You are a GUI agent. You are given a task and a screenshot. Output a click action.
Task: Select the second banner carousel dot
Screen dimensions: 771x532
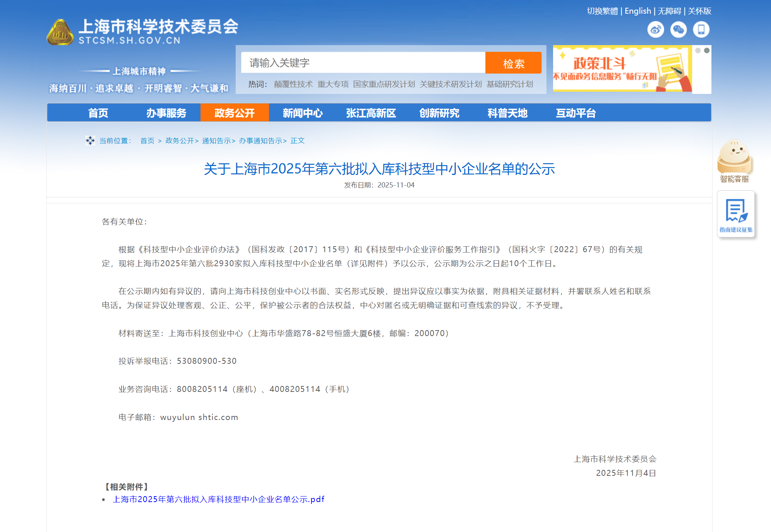(707, 51)
